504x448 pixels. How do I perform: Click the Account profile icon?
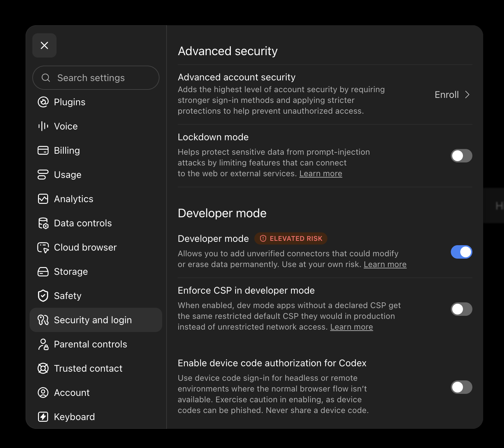[43, 393]
